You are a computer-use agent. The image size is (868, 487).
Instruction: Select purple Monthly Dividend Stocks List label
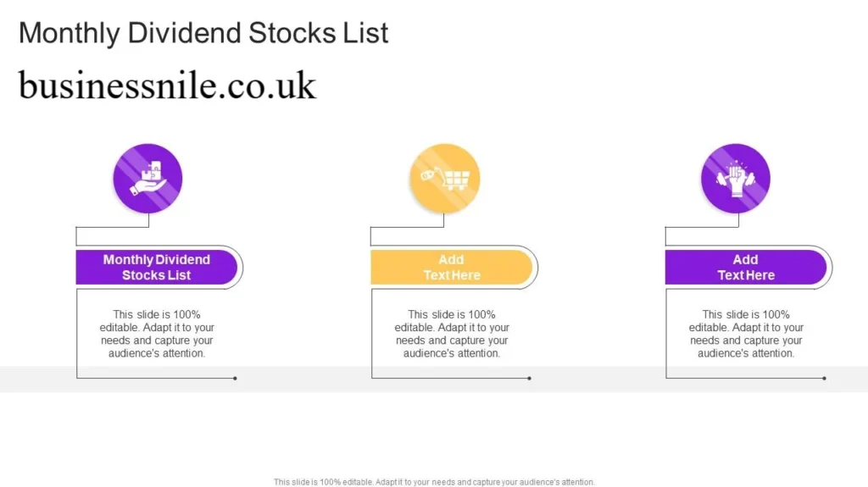(x=157, y=268)
